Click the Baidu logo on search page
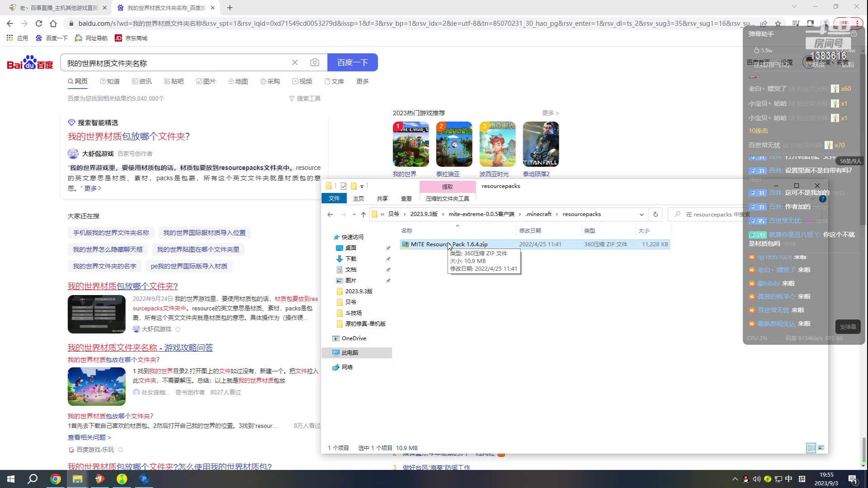 click(30, 63)
